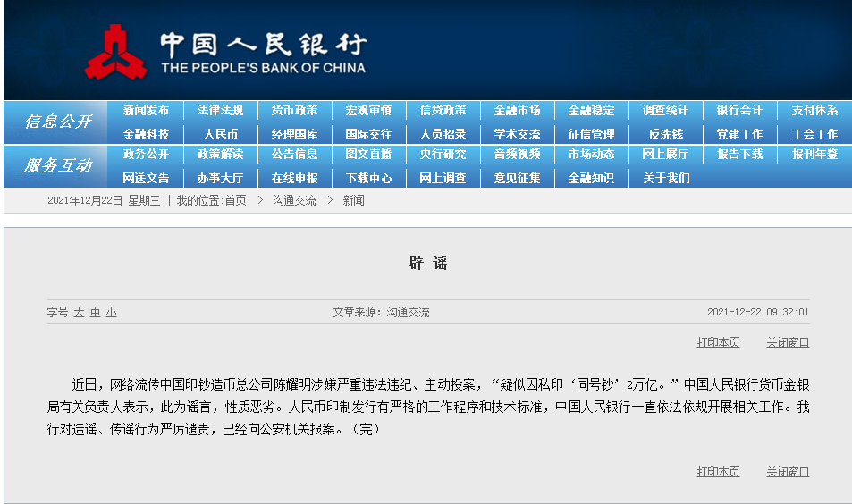Select 信贷政策 in the navigation
The height and width of the screenshot is (504, 852).
[443, 110]
